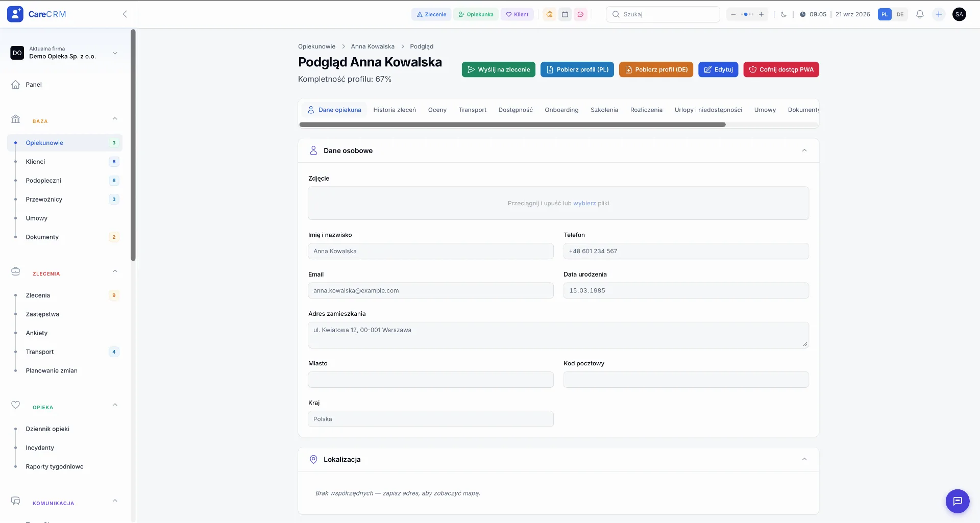The image size is (980, 523).
Task: Collapse the Dane osobowe section
Action: click(x=804, y=151)
